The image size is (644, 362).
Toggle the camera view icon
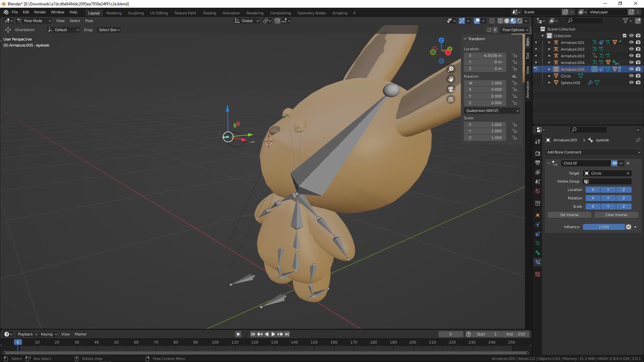point(451,89)
